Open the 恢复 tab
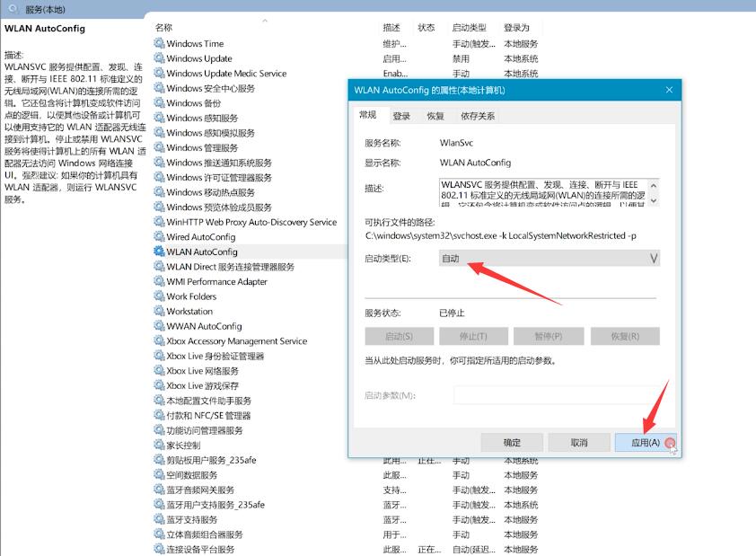Screen dimensions: 756x556 pos(435,116)
